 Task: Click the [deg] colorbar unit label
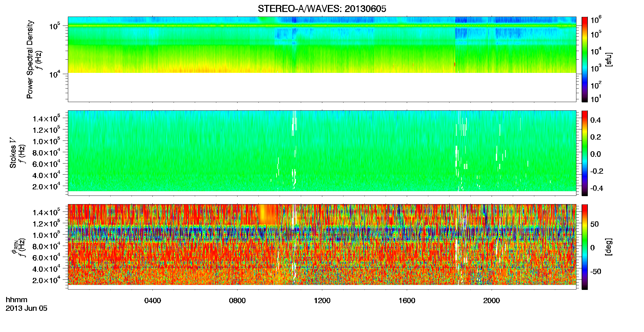608,247
